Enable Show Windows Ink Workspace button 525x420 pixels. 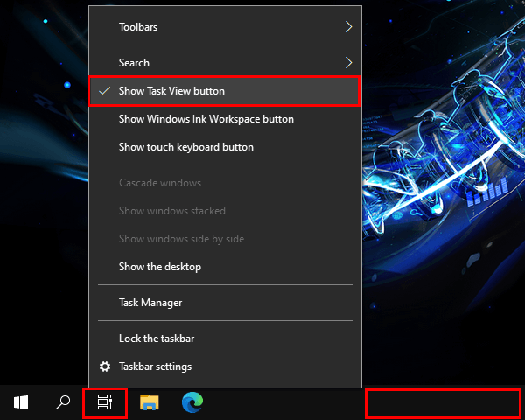tap(224, 119)
